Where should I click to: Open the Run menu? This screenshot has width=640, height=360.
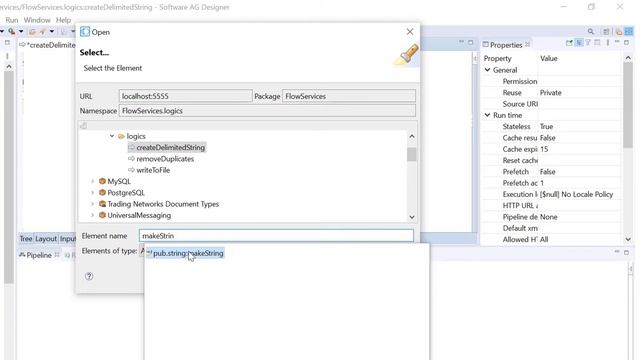tap(11, 20)
